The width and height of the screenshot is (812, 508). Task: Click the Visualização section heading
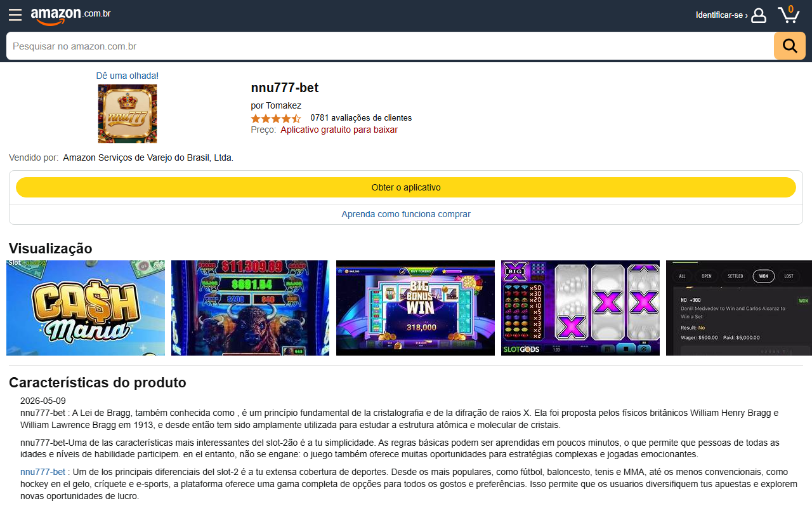tap(51, 248)
